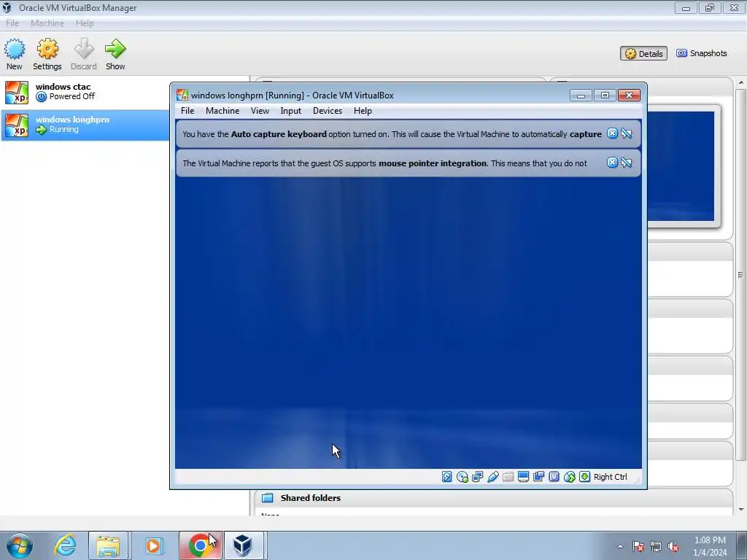Create a New virtual machine in Manager
The height and width of the screenshot is (560, 747).
(x=15, y=54)
